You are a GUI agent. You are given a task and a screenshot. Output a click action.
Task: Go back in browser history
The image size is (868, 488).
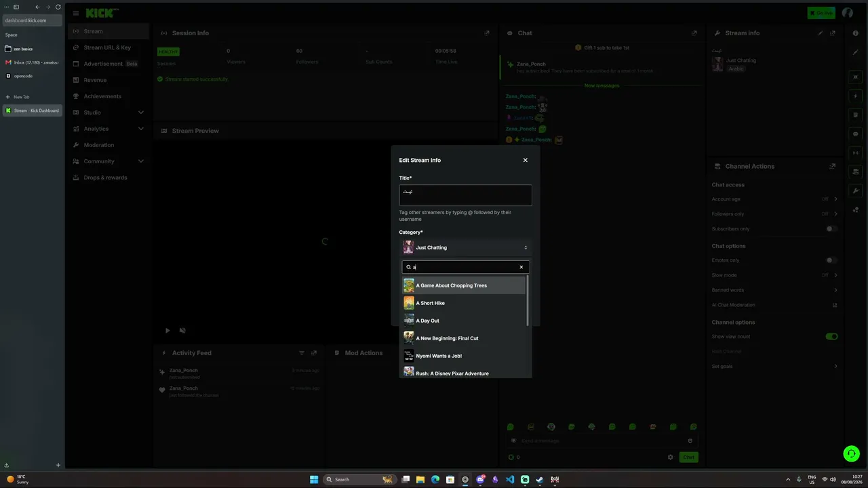click(x=38, y=7)
